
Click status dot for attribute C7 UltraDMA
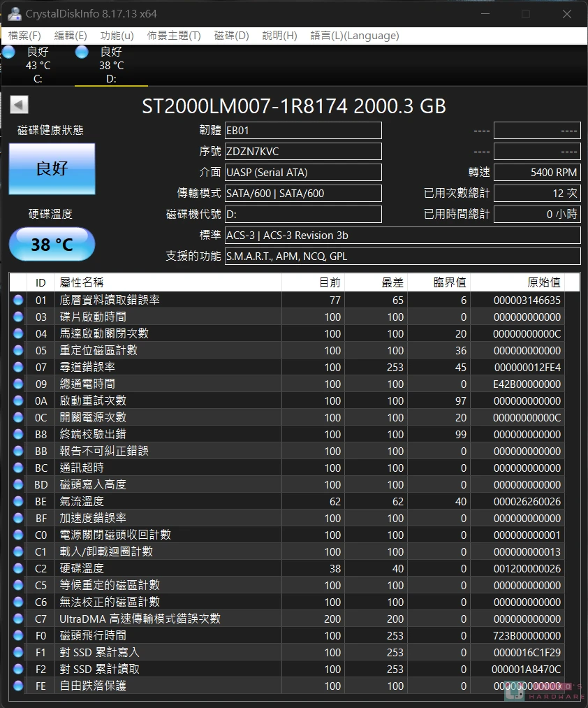(18, 619)
